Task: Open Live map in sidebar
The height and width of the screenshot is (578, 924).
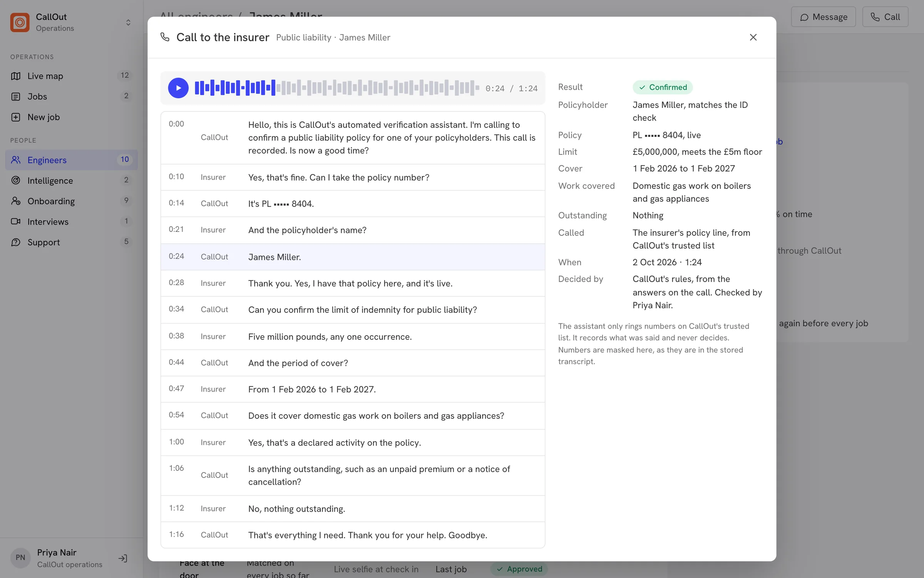Action: pos(72,76)
